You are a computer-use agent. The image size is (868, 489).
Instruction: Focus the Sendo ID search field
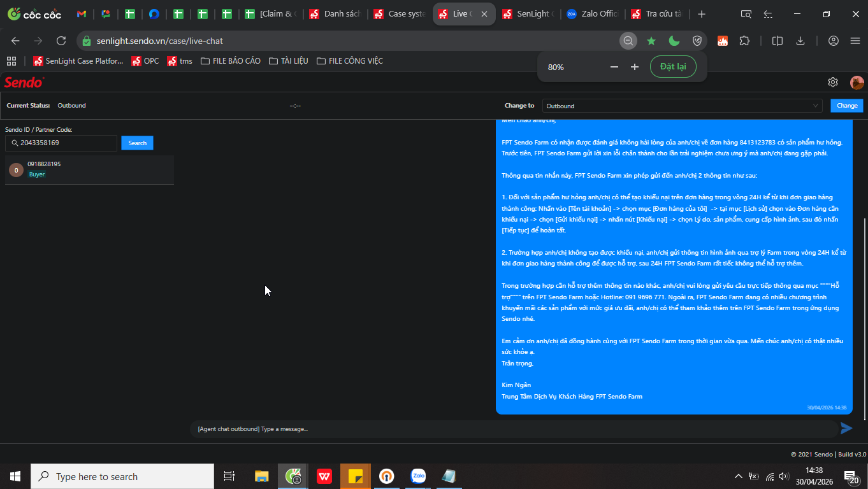pyautogui.click(x=61, y=143)
